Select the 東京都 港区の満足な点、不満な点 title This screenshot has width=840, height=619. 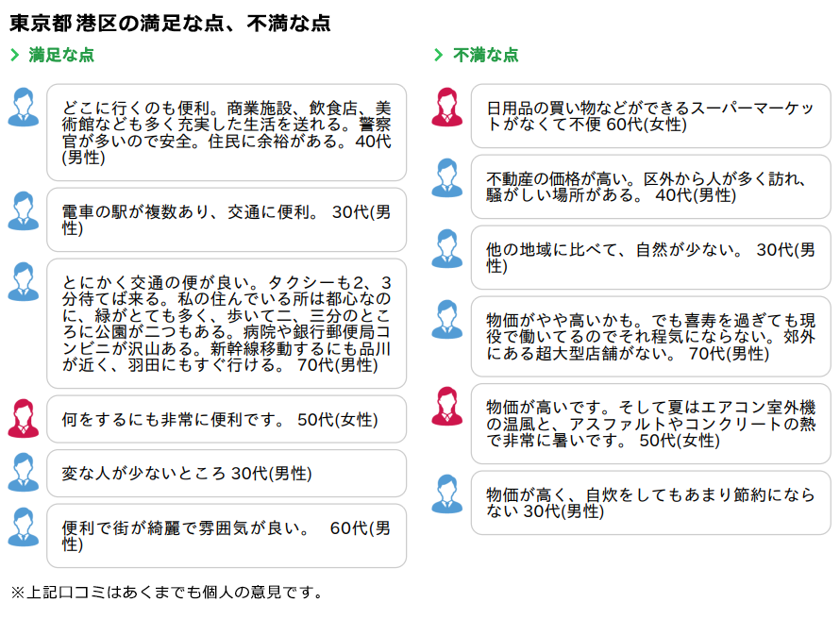(x=170, y=23)
